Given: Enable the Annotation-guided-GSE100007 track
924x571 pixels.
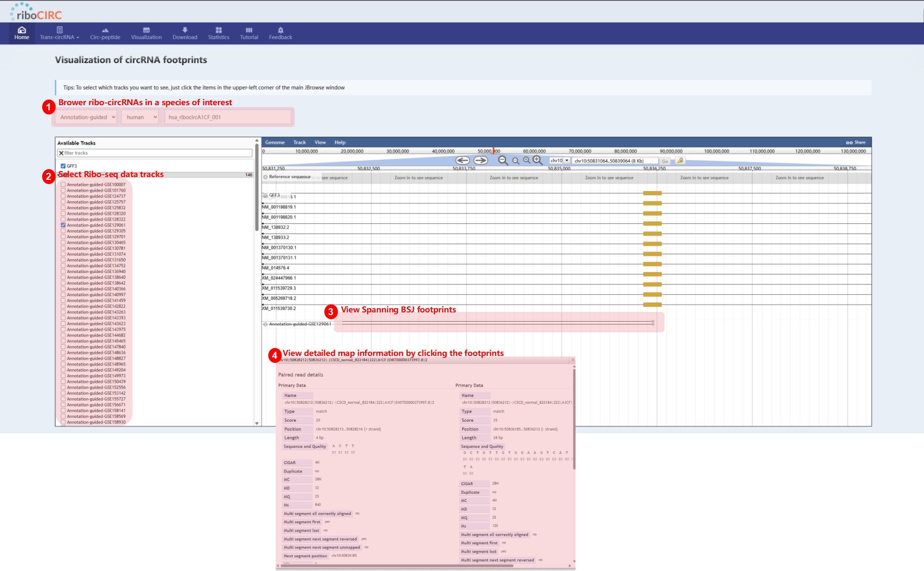Looking at the screenshot, I should [x=63, y=184].
